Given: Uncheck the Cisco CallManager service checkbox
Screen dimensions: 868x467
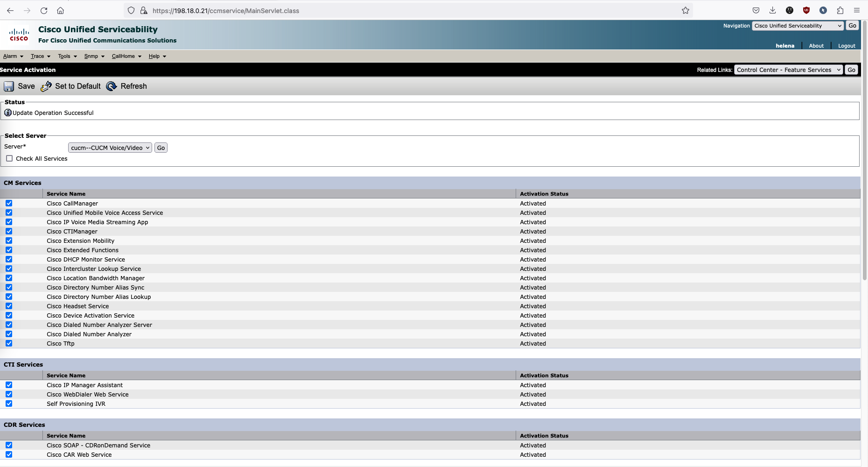Looking at the screenshot, I should (x=9, y=204).
